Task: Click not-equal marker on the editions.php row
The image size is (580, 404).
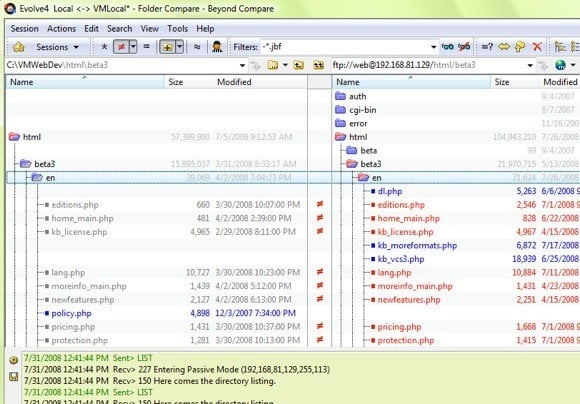Action: 320,204
